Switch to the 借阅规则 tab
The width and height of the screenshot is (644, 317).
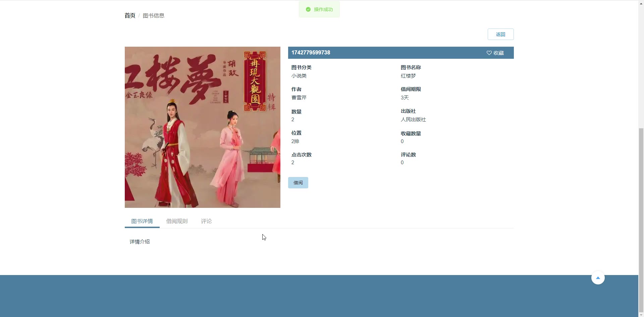coord(177,221)
